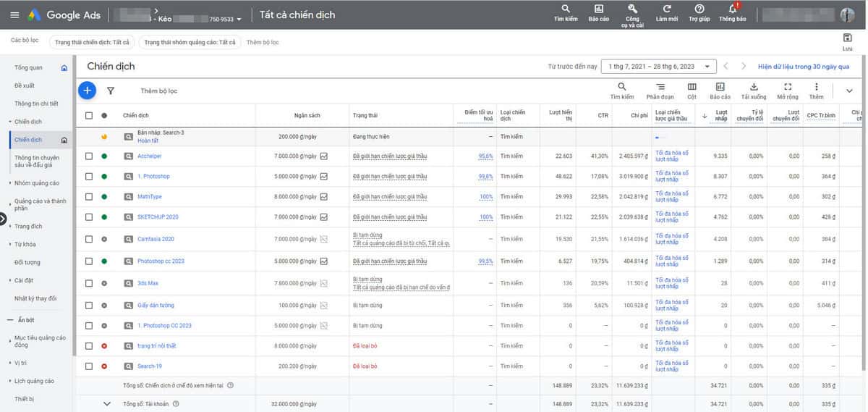Select the 1. Photoshop row checkbox
The image size is (868, 412).
coord(89,176)
